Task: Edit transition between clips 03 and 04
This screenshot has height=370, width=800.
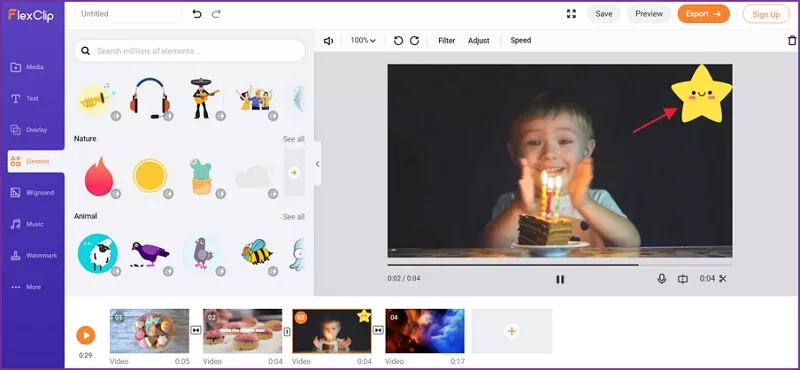Action: pos(378,331)
